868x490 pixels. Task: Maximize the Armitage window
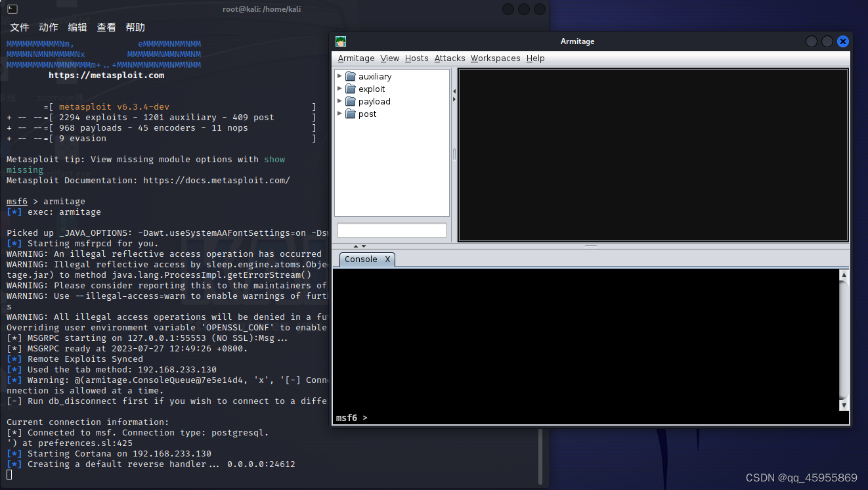[827, 41]
